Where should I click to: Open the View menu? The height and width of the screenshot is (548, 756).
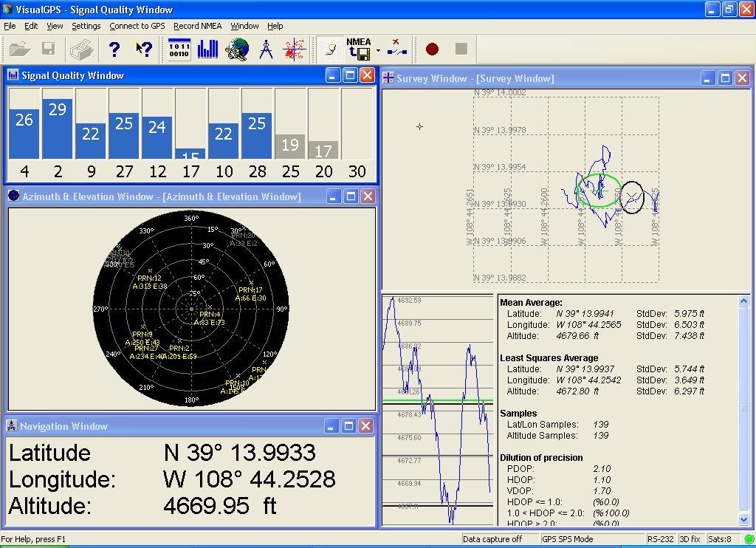coord(55,26)
